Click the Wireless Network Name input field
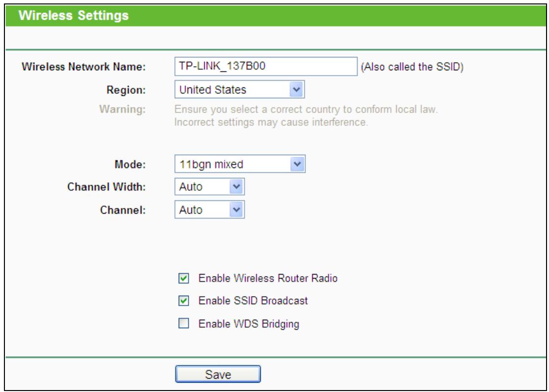The image size is (549, 392). pyautogui.click(x=266, y=66)
